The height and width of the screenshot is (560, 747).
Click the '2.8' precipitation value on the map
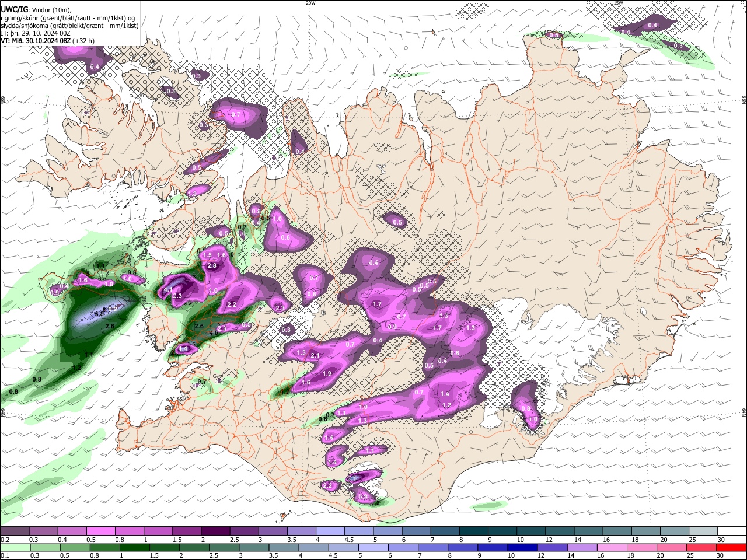tap(212, 265)
